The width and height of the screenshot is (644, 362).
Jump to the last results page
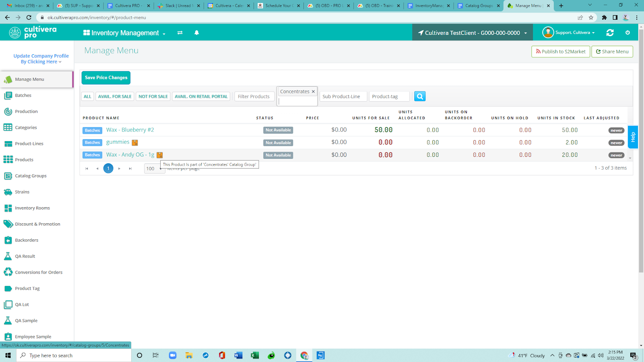[130, 169]
